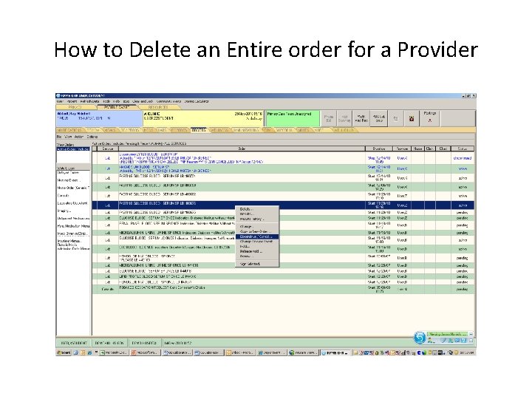The width and height of the screenshot is (532, 399).
Task: Open the Options menu above the orders list
Action: point(92,137)
